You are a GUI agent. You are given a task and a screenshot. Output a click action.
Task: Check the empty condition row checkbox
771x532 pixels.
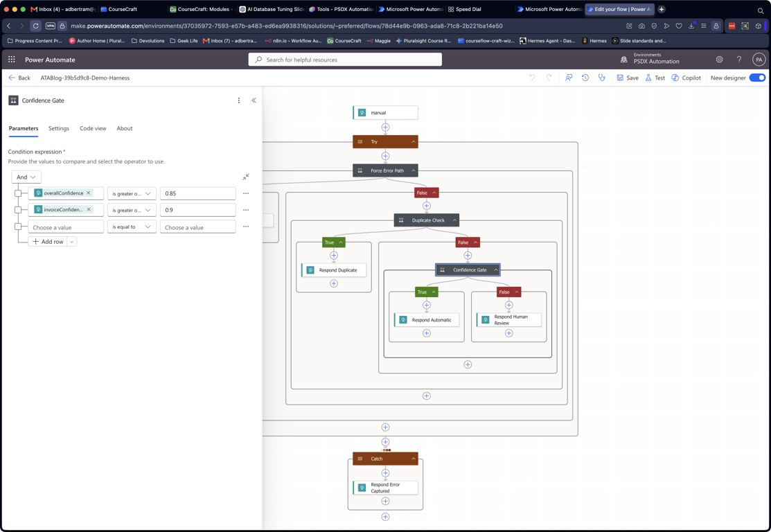[x=18, y=227]
